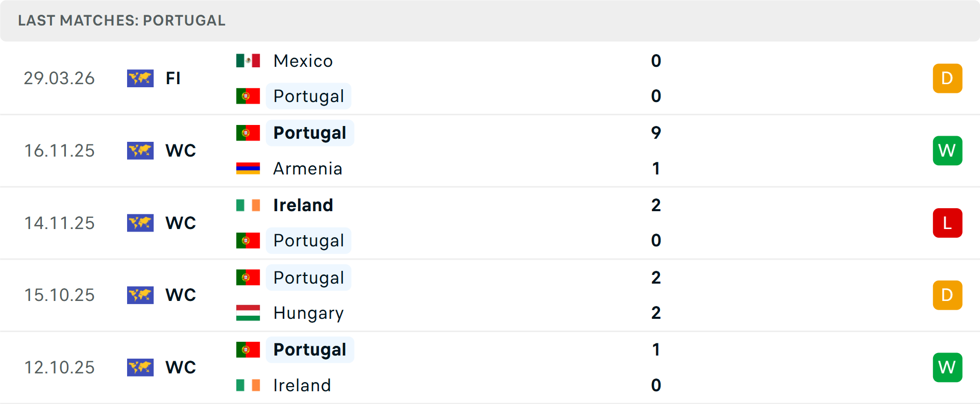Click world competition icon for 15.10.25 match
This screenshot has height=404, width=980.
tap(140, 295)
